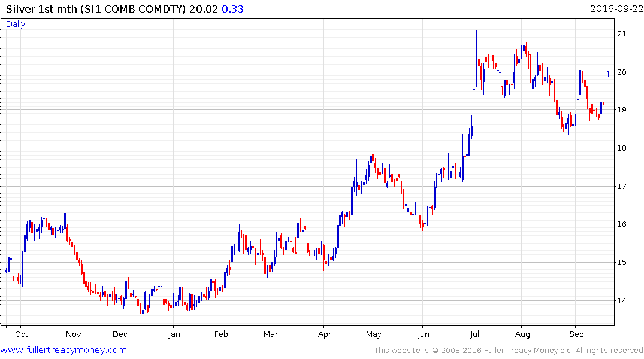644x359 pixels.
Task: Select the Mar month axis label
Action: tap(271, 334)
